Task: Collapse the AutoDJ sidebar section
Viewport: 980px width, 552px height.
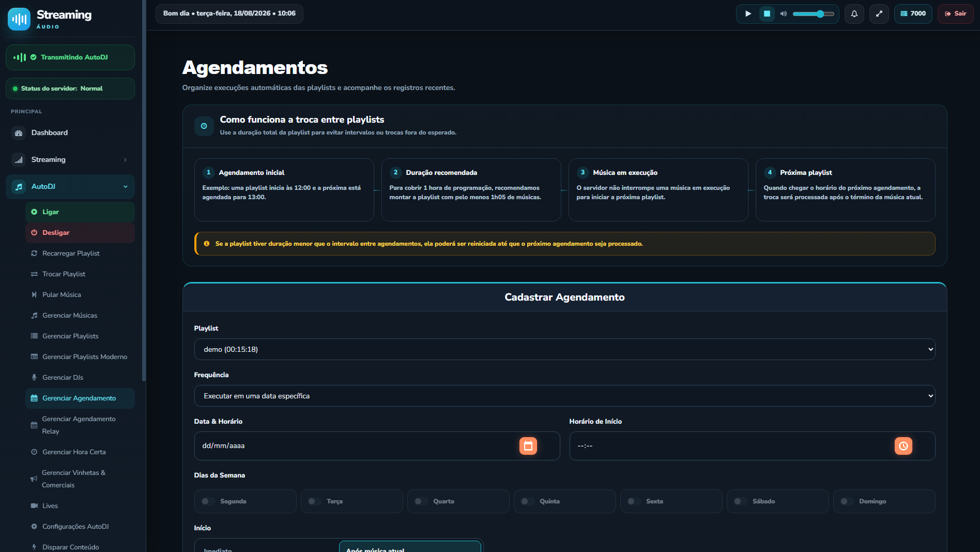Action: tap(70, 187)
